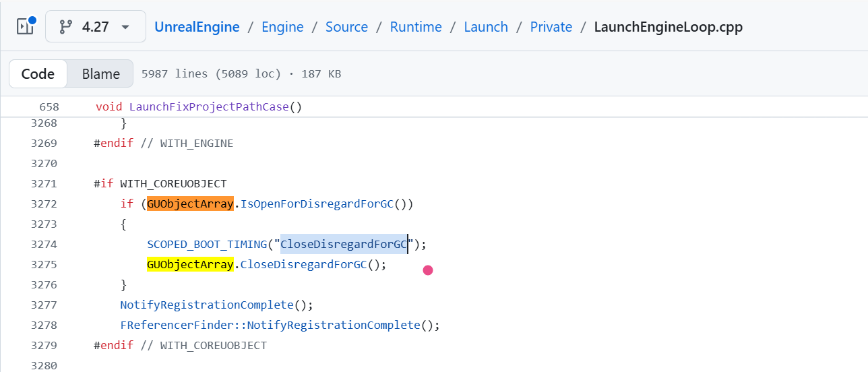The image size is (868, 372).
Task: Click sticky header LaunchFixProjectPathCase function name
Action: click(x=209, y=106)
